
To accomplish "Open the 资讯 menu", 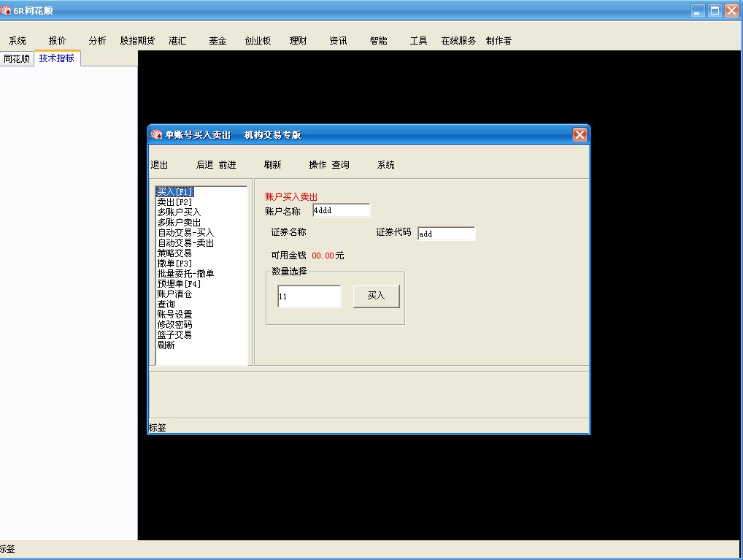I will 338,41.
